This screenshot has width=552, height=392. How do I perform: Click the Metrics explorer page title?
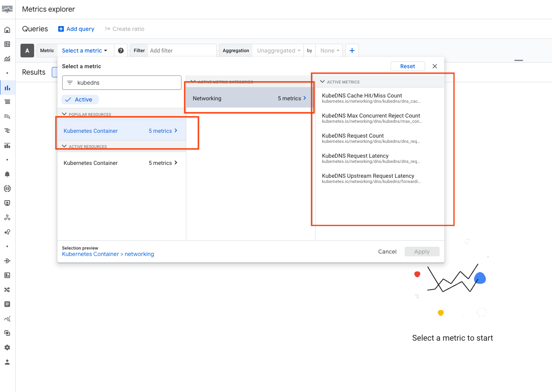(49, 9)
